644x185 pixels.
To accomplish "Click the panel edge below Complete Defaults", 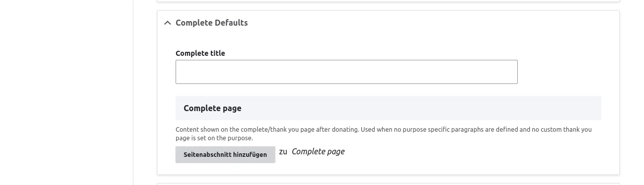I will tap(388, 174).
